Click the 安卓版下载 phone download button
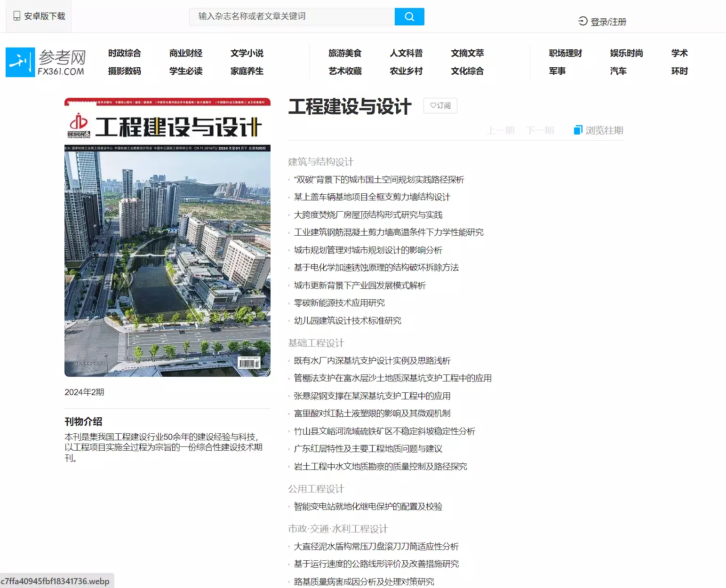Screen dimensions: 726x588 pos(39,16)
